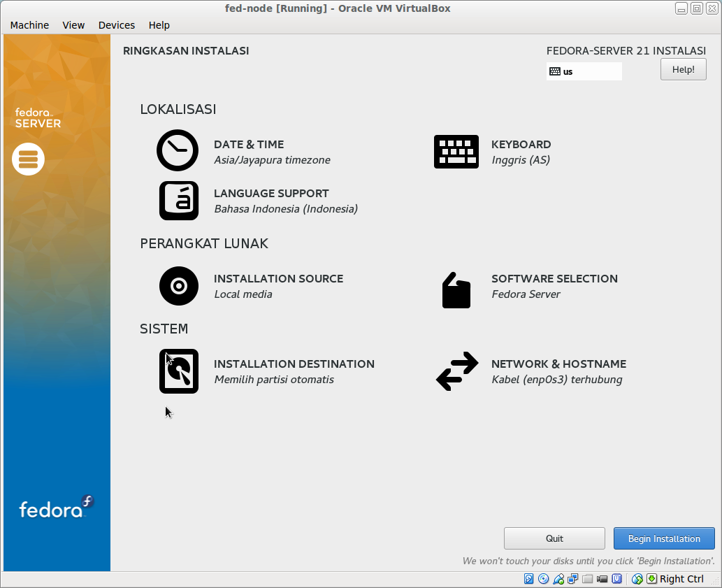Click 'Memilih partisi otomatis' text

pos(274,380)
